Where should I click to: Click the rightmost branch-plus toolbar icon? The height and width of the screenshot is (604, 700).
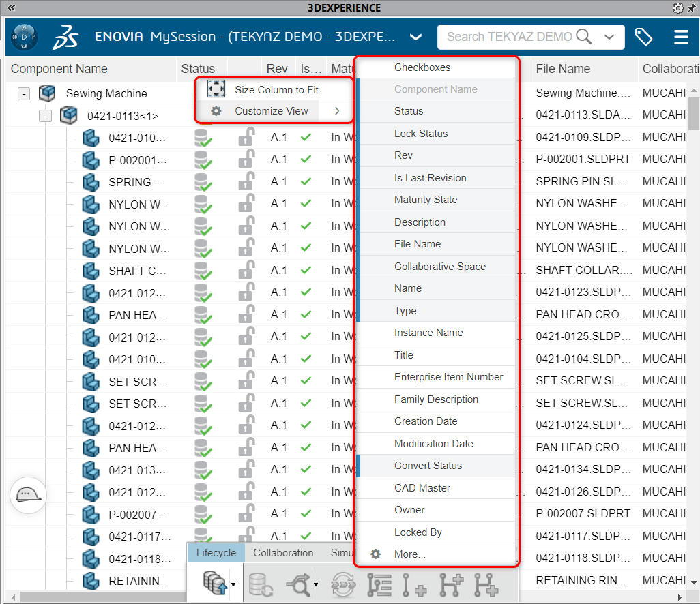(486, 584)
